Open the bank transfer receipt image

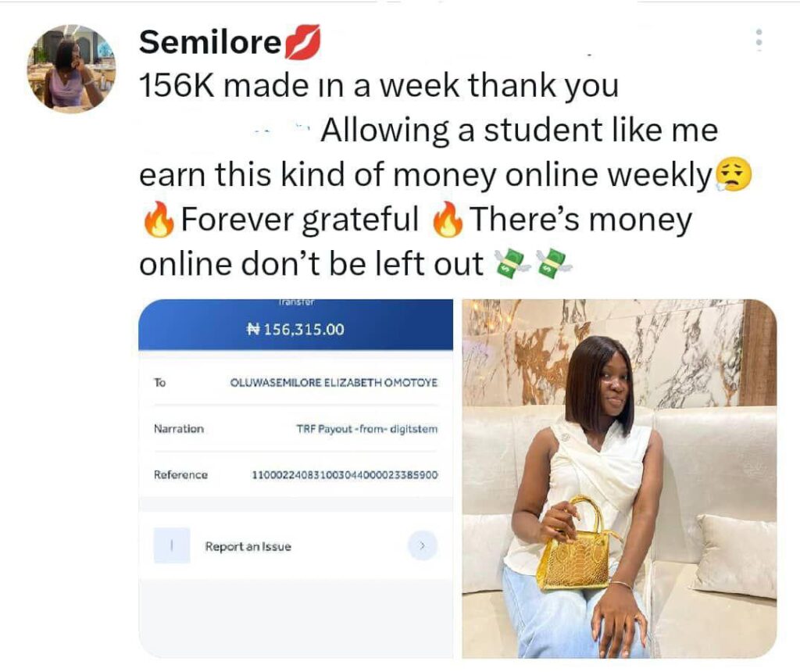(296, 478)
